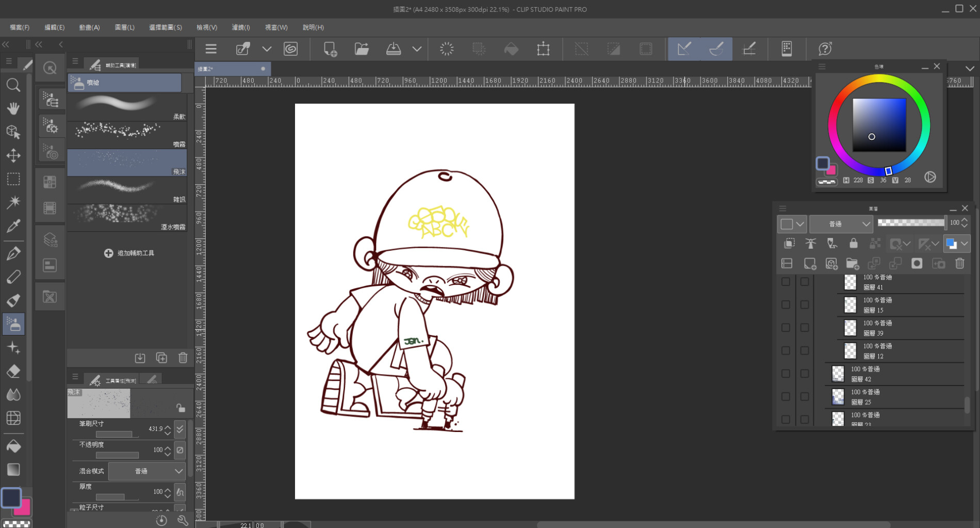Screen dimensions: 980x528
Task: Toggle visibility of layer 41
Action: coord(786,282)
